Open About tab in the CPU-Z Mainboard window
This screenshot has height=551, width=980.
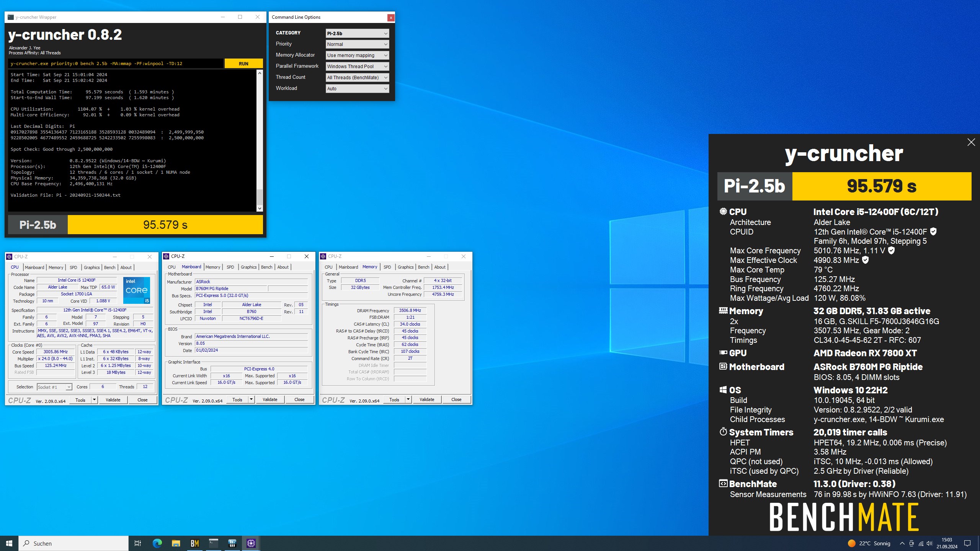click(283, 267)
